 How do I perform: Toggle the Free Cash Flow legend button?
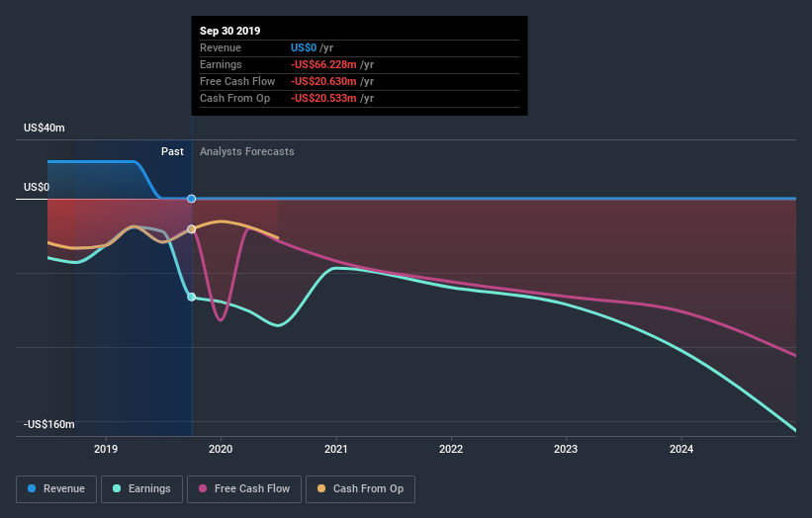tap(244, 489)
